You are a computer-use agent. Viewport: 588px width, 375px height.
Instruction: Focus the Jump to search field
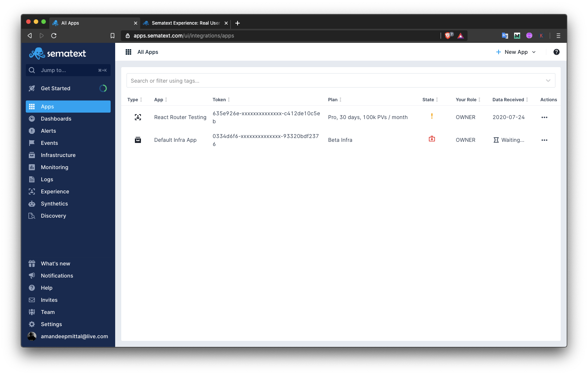point(68,70)
